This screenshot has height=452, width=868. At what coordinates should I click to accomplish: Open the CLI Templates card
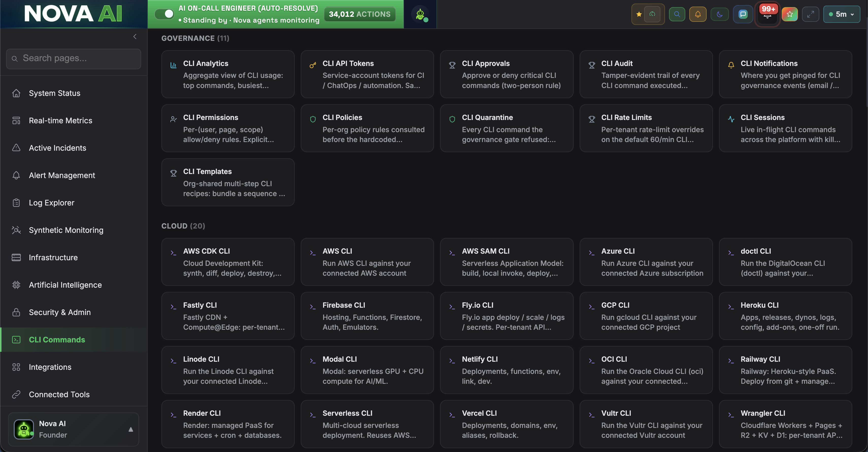pyautogui.click(x=228, y=182)
